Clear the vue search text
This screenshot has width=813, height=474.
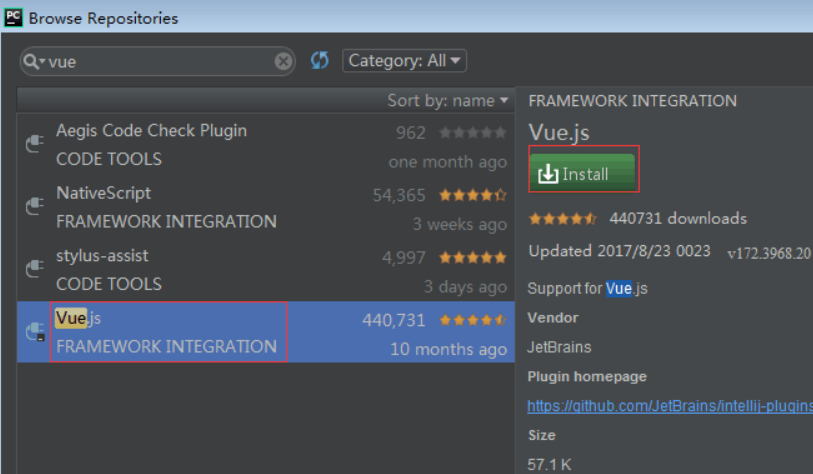283,61
